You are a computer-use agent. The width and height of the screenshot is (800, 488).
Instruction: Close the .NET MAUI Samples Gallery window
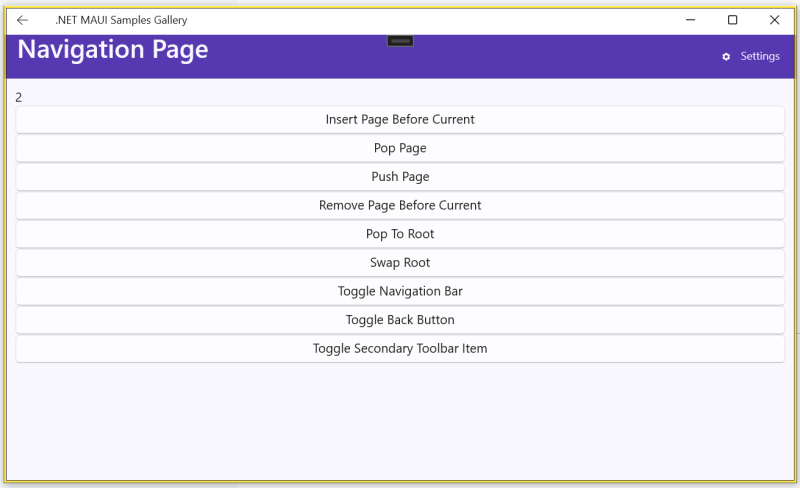tap(774, 20)
